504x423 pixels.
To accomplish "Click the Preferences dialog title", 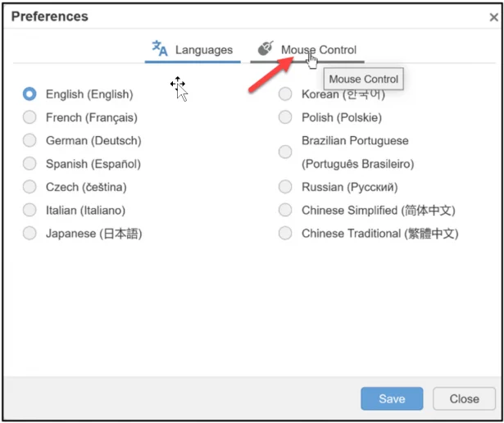I will [50, 16].
